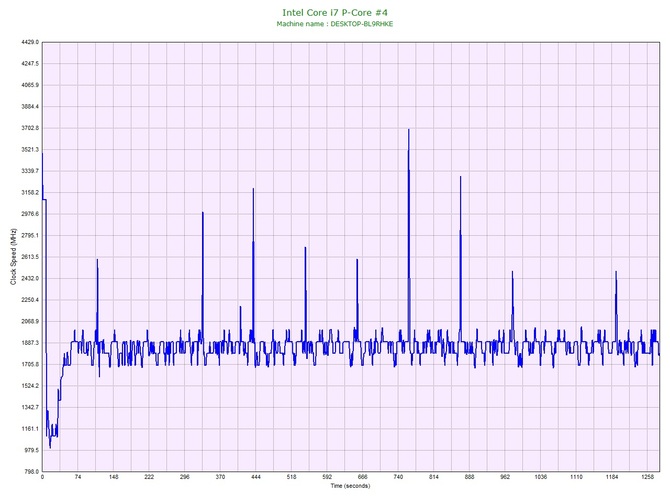The width and height of the screenshot is (670, 503).
Task: Click the y-axis value 1342.7
Action: 30,407
